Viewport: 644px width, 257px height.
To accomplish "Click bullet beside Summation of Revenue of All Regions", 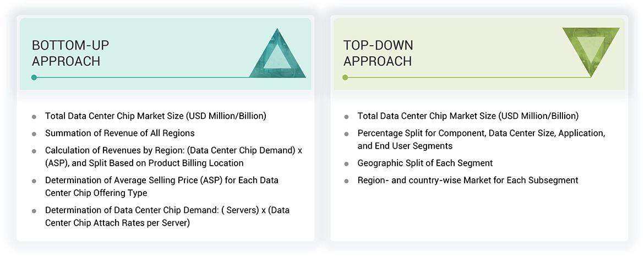I will (x=34, y=134).
